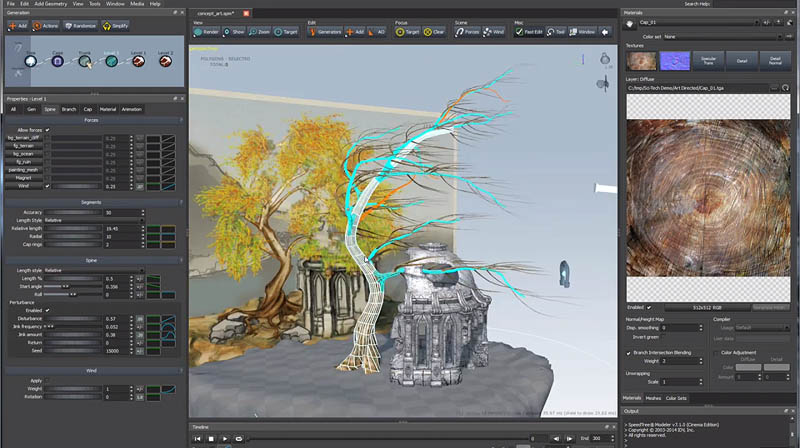Adjust the Disturbance slider
The image size is (800, 448).
pos(73,318)
